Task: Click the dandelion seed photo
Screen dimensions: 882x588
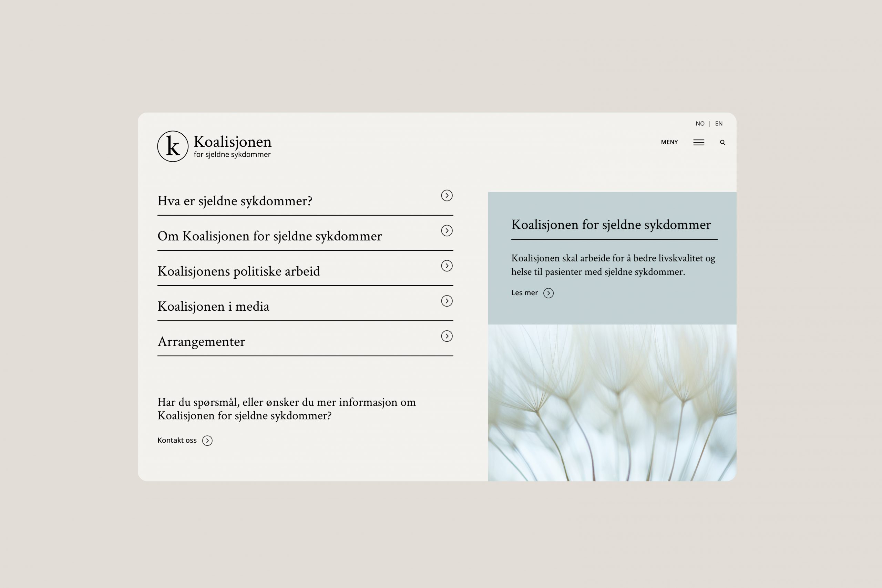Action: pyautogui.click(x=612, y=402)
